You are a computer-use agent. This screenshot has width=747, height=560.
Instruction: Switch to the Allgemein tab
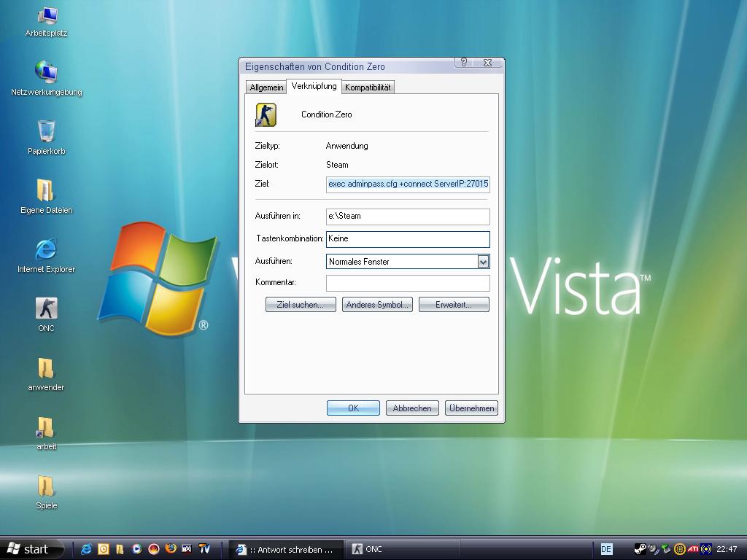pyautogui.click(x=266, y=87)
